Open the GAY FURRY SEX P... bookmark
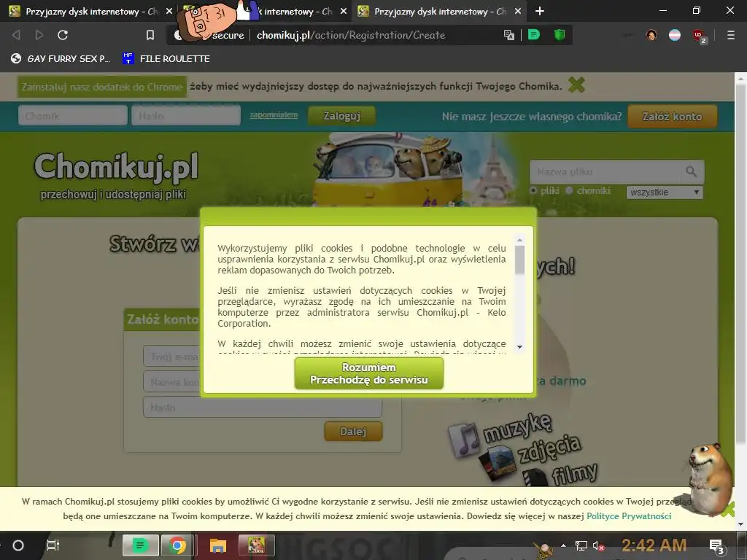This screenshot has width=747, height=560. [x=61, y=58]
